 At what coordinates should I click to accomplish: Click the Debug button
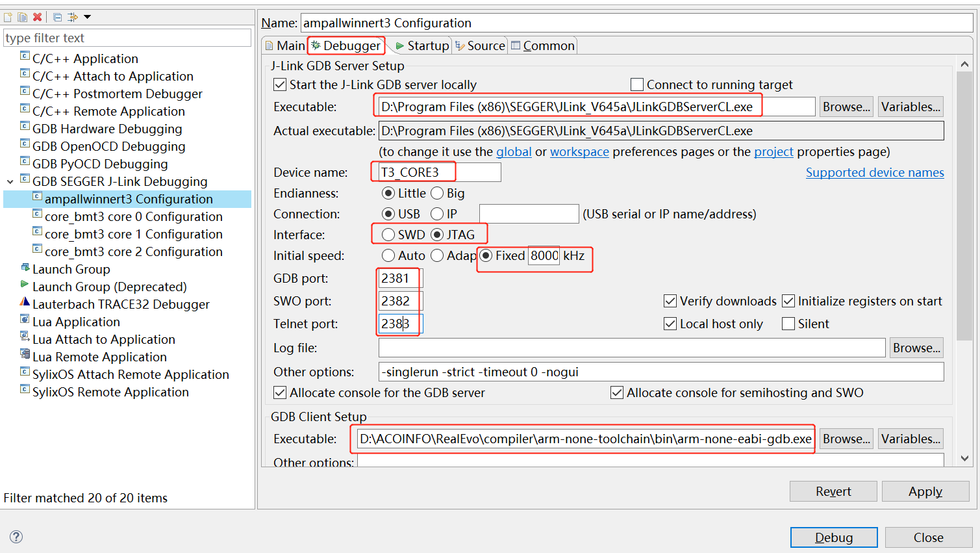point(834,537)
